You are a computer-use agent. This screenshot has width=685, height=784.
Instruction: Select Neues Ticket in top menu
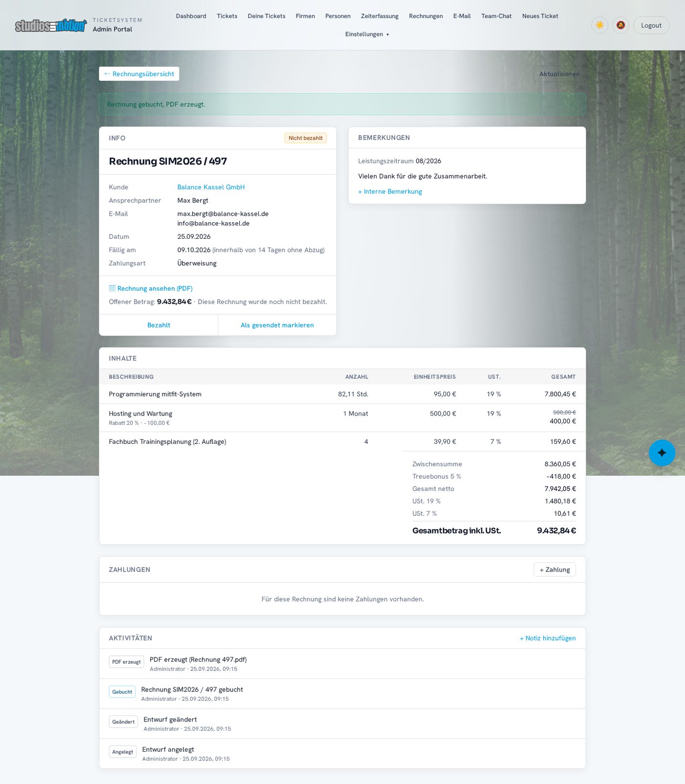(x=540, y=16)
